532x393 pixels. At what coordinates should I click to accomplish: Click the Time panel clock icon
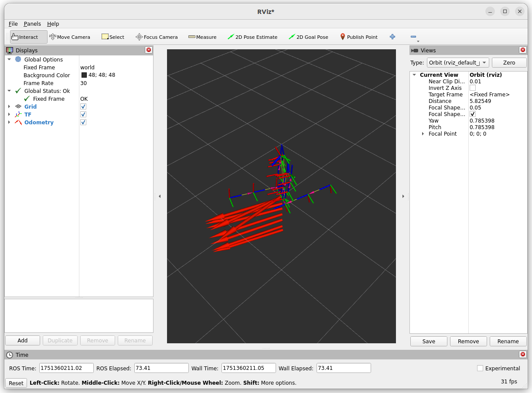click(10, 355)
